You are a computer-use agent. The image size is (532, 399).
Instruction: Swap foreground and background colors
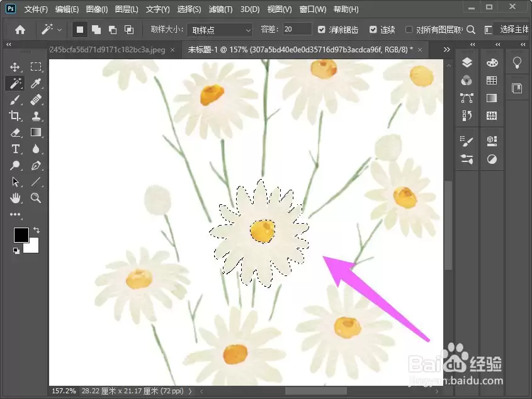[x=37, y=230]
